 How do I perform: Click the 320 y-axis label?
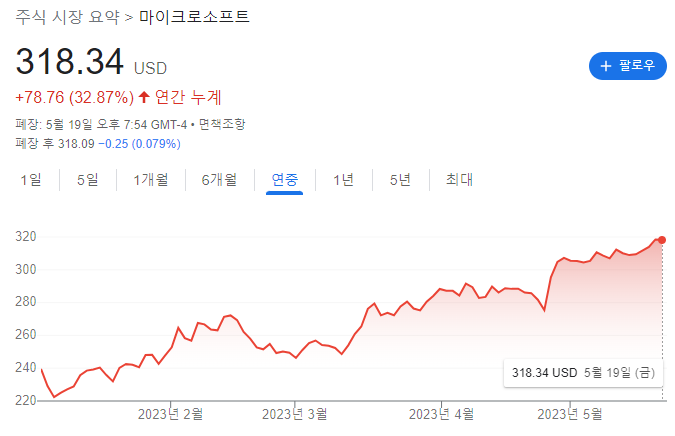pos(26,236)
